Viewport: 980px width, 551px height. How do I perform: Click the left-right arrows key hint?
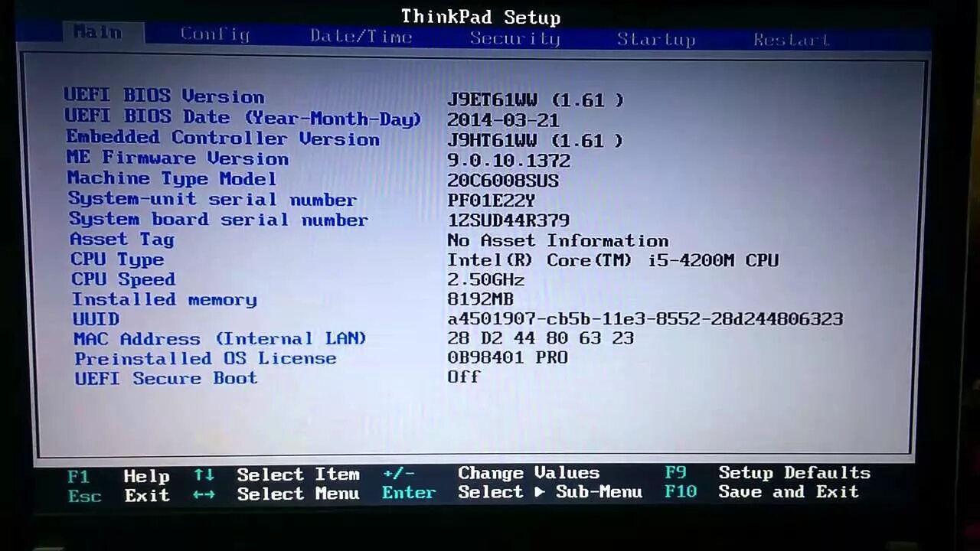tap(204, 494)
